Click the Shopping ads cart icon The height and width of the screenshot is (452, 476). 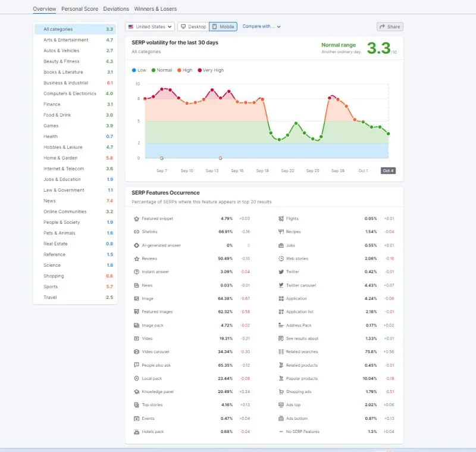coord(281,392)
